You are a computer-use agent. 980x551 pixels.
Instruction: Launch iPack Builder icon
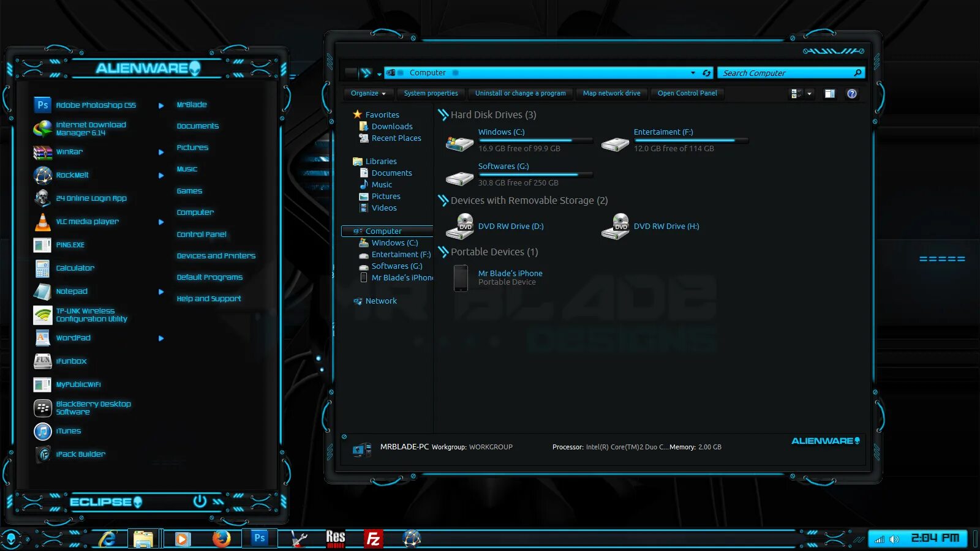[42, 454]
